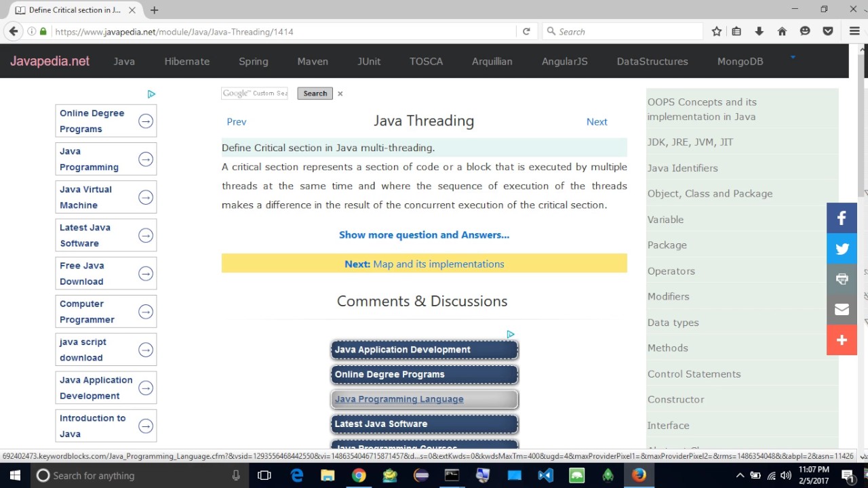
Task: Open Visual Studio Code from the taskbar
Action: (x=545, y=475)
